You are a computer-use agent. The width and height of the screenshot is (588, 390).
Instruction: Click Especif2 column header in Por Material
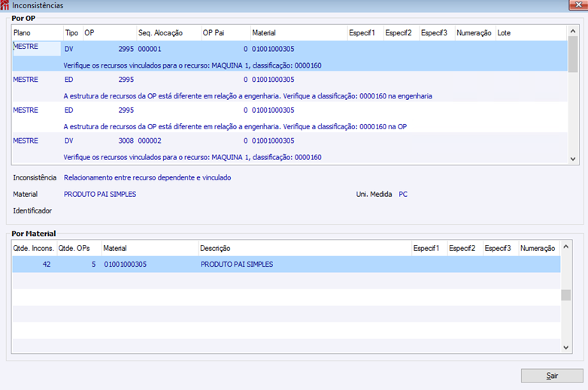coord(465,249)
